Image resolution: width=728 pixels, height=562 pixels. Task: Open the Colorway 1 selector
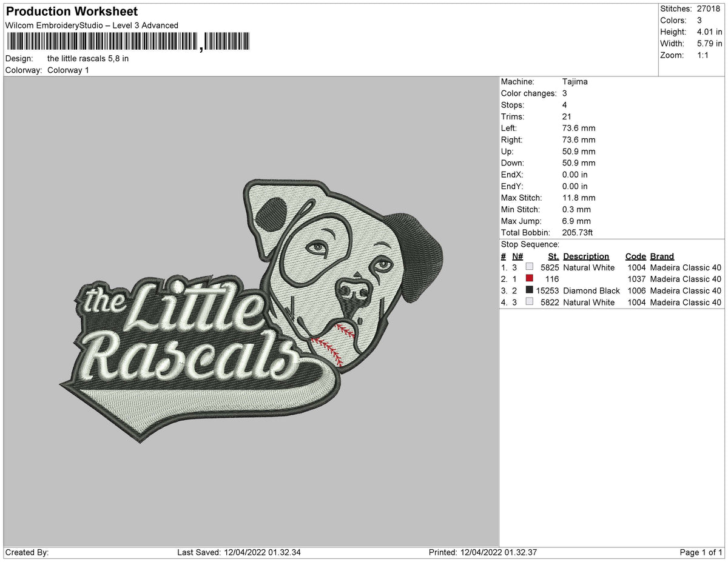tap(69, 70)
